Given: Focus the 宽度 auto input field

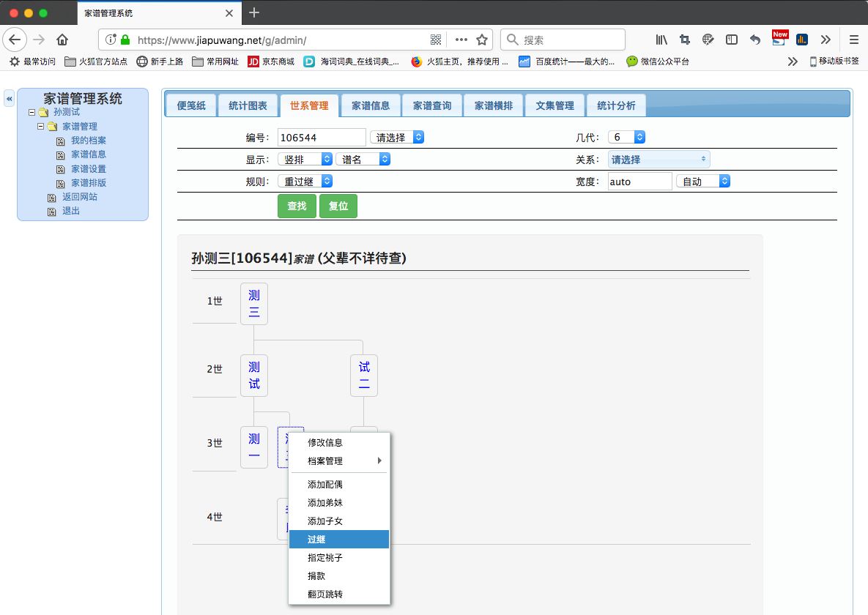Looking at the screenshot, I should pos(640,182).
